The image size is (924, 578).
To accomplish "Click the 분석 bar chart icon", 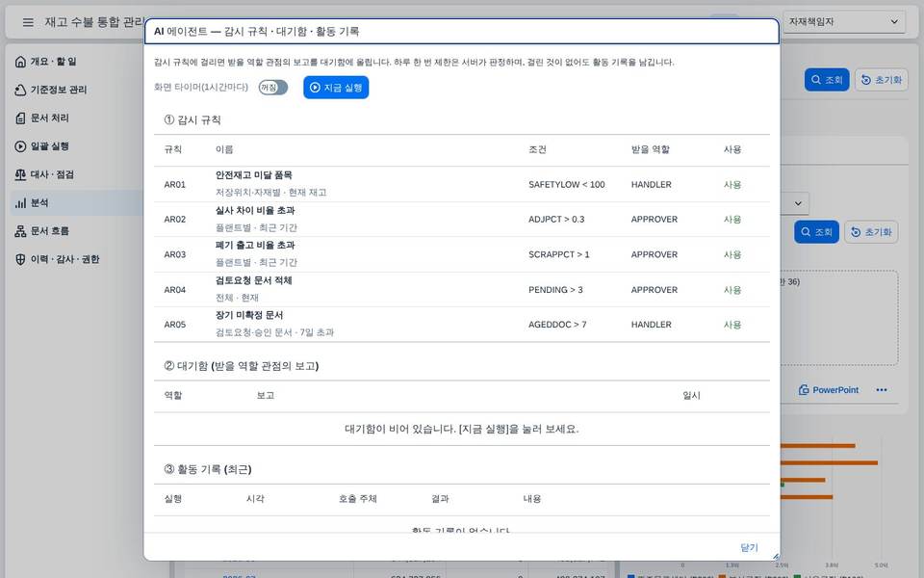I will tap(20, 203).
